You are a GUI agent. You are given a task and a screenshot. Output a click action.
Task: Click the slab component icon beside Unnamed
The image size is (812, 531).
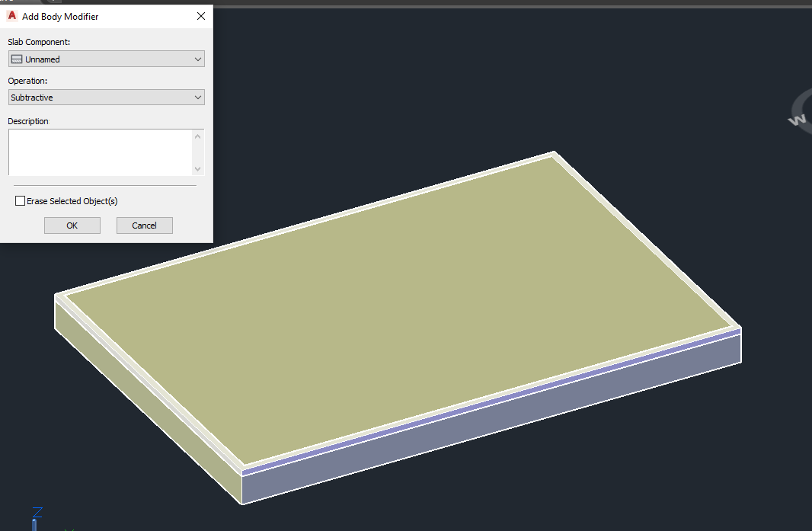tap(18, 59)
